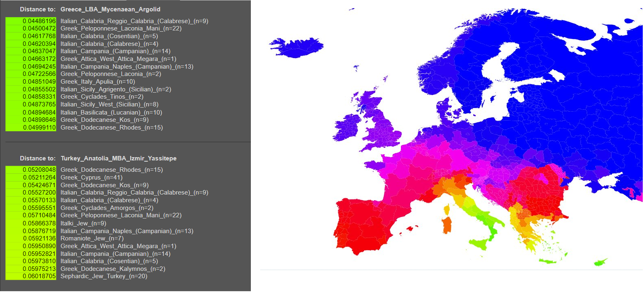
Task: Select the Italki_Jew_(n=9) row
Action: tap(83, 223)
